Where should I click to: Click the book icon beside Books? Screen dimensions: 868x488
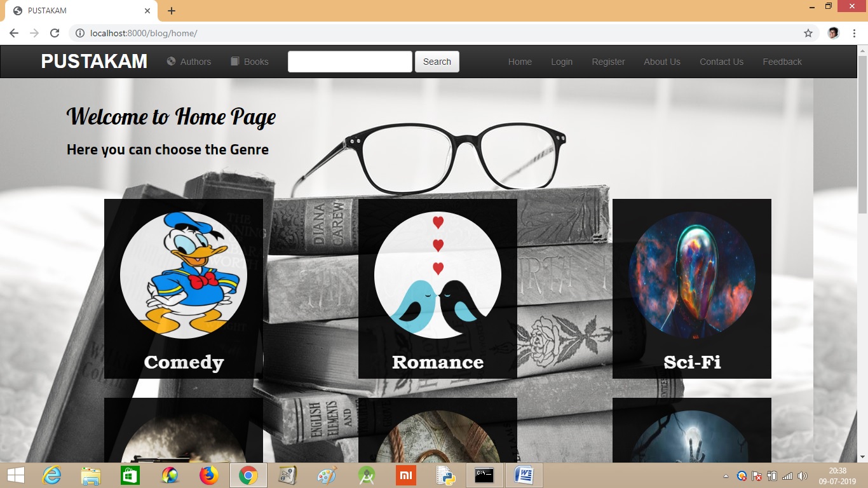[x=234, y=61]
